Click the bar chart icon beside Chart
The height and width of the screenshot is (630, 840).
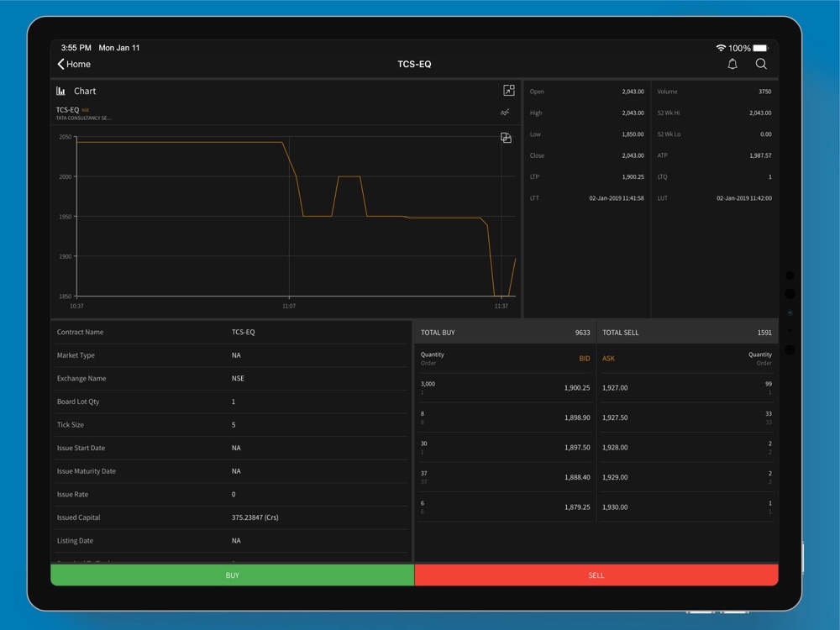(x=60, y=91)
